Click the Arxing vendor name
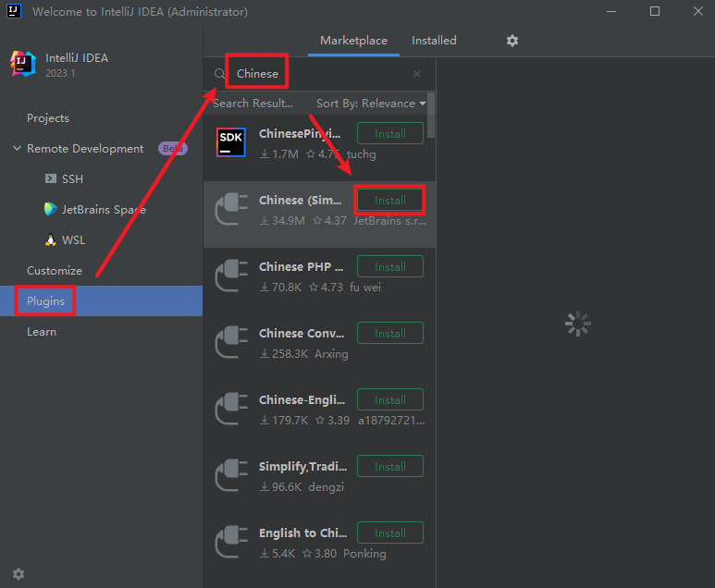Viewport: 715px width, 588px height. point(331,354)
